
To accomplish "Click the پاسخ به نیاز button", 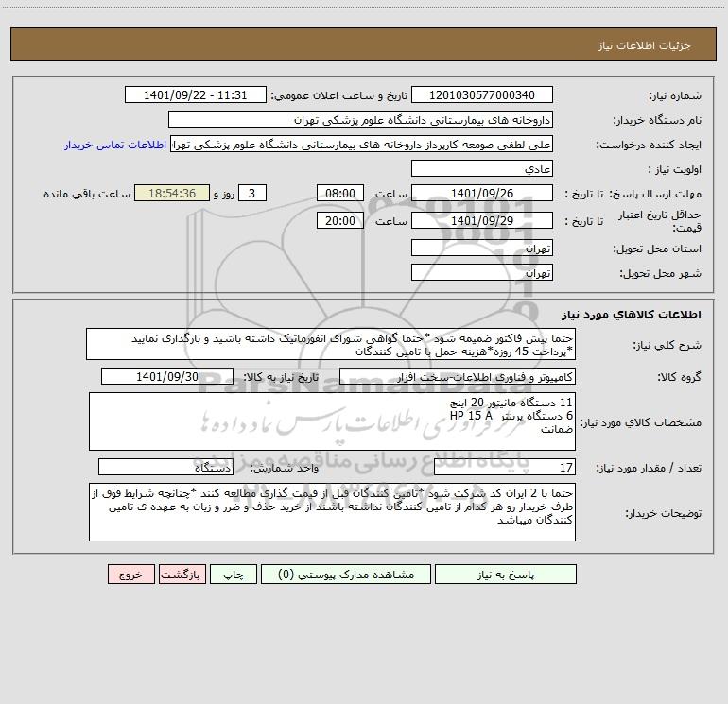I will click(x=505, y=574).
